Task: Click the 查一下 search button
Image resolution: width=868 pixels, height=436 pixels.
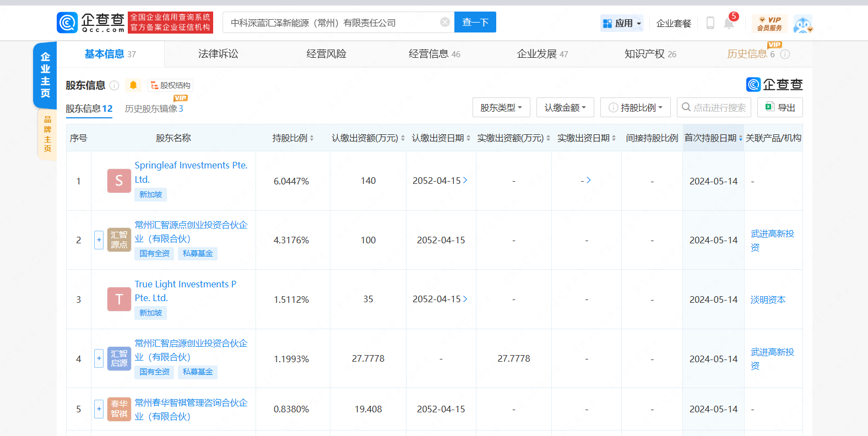Action: click(x=475, y=22)
